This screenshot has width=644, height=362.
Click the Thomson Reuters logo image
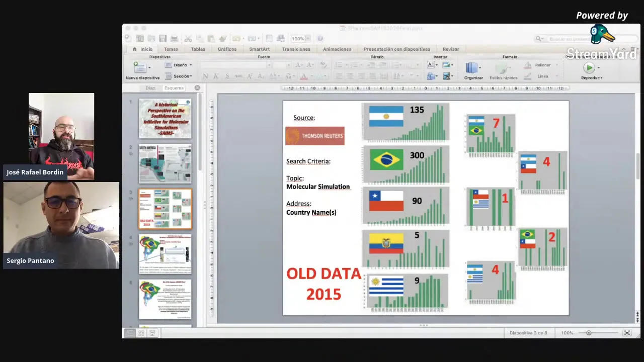(315, 136)
